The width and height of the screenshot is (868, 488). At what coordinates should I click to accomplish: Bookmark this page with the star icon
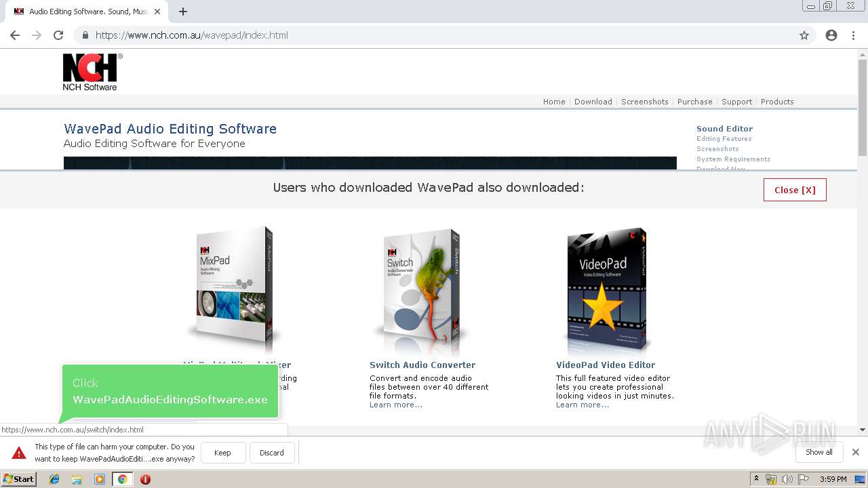click(804, 35)
